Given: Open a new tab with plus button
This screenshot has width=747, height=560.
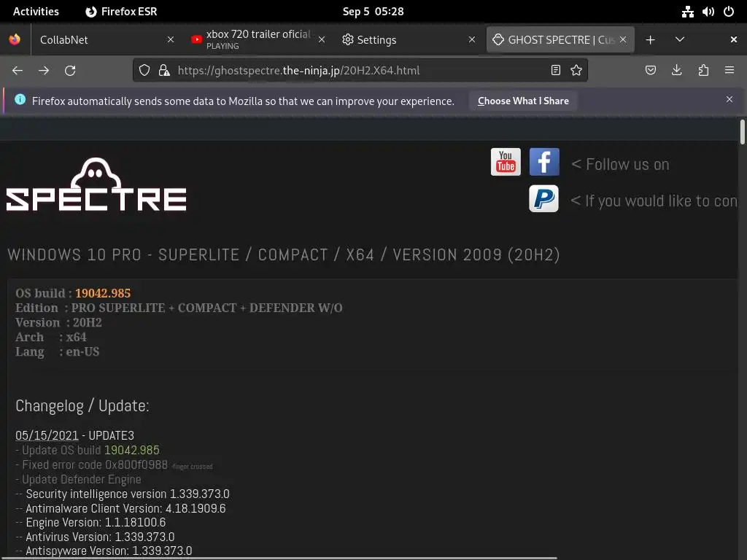Looking at the screenshot, I should click(650, 40).
